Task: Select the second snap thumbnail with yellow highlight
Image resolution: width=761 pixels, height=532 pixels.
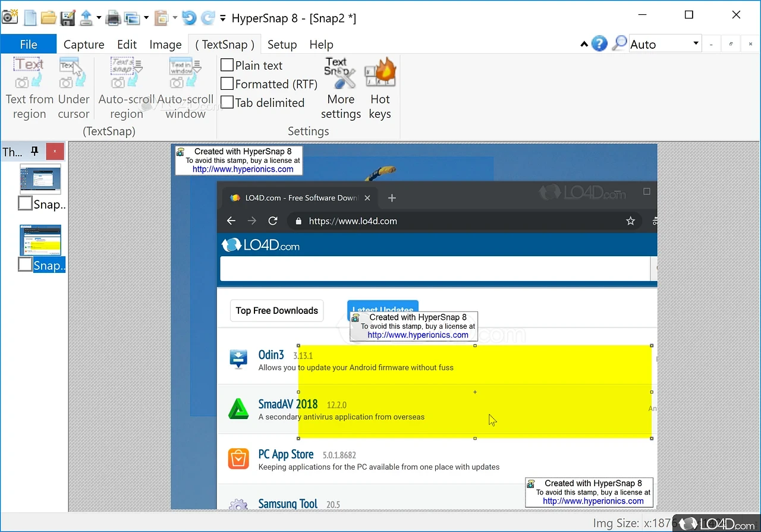Action: point(40,240)
